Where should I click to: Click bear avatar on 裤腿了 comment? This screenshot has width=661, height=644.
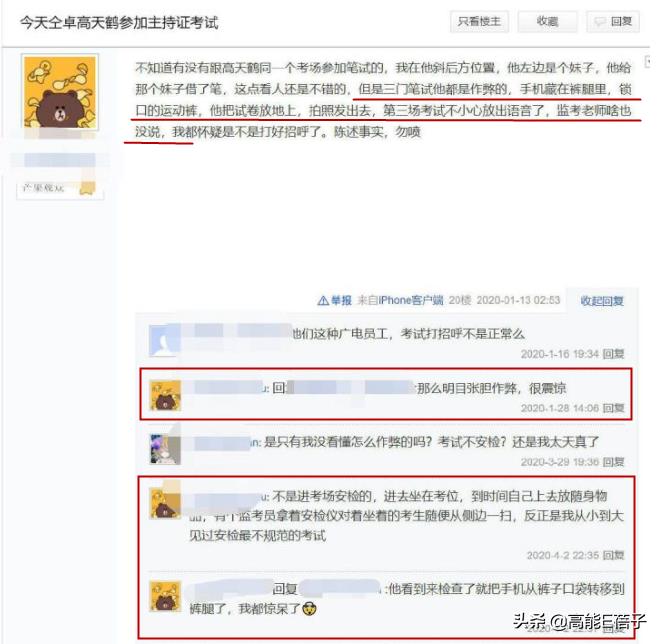(165, 596)
